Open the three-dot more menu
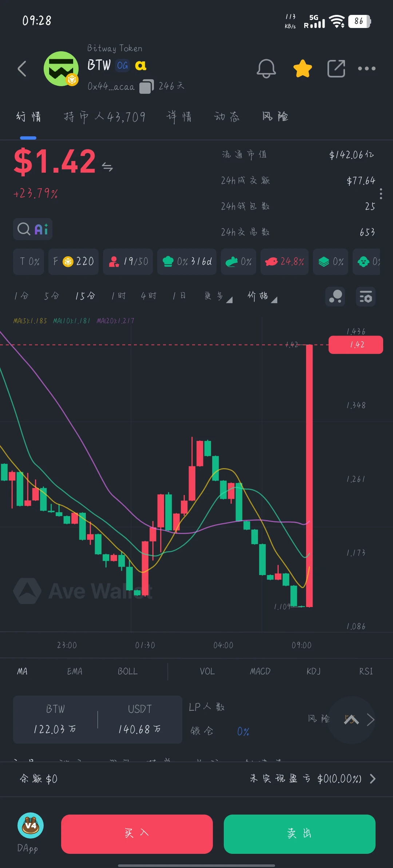The image size is (393, 868). tap(366, 68)
